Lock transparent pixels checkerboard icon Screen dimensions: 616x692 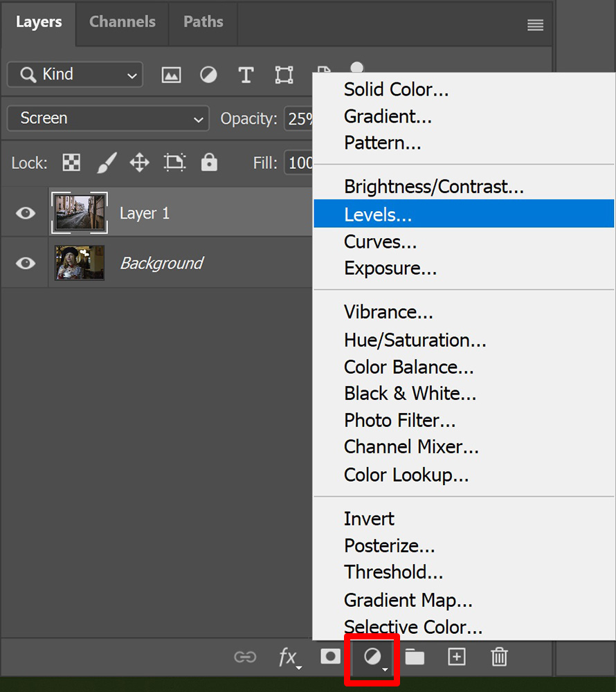71,163
